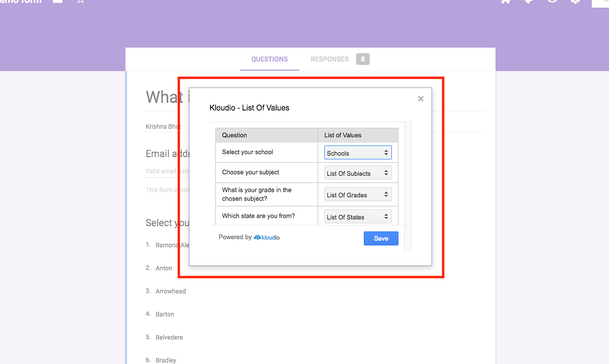Select the 'Arrowhead' school option

pos(171,292)
